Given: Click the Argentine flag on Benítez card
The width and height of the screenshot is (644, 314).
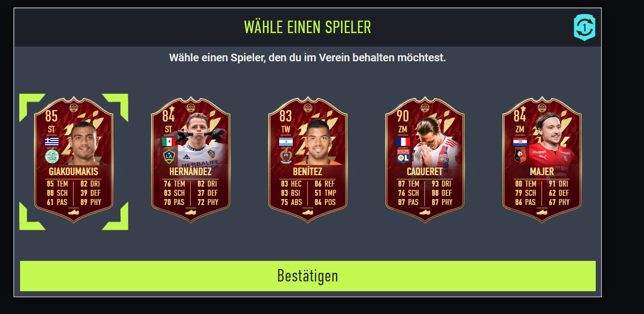Looking at the screenshot, I should 286,142.
